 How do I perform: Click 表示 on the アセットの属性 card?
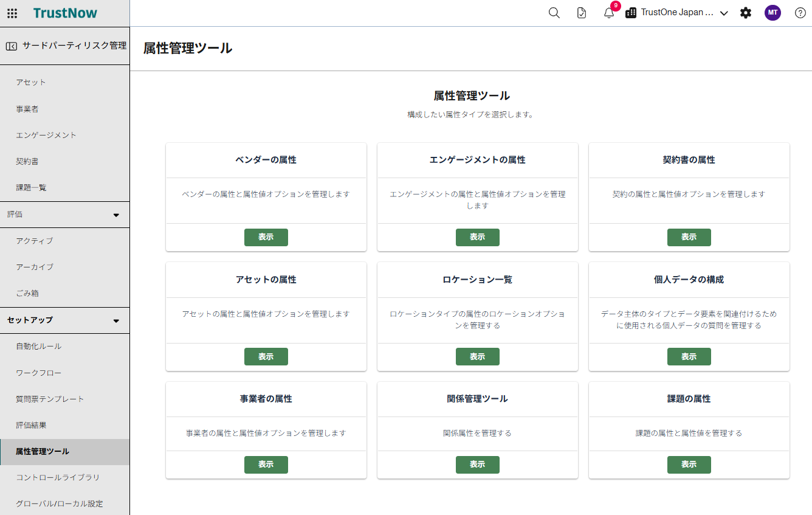tap(266, 357)
